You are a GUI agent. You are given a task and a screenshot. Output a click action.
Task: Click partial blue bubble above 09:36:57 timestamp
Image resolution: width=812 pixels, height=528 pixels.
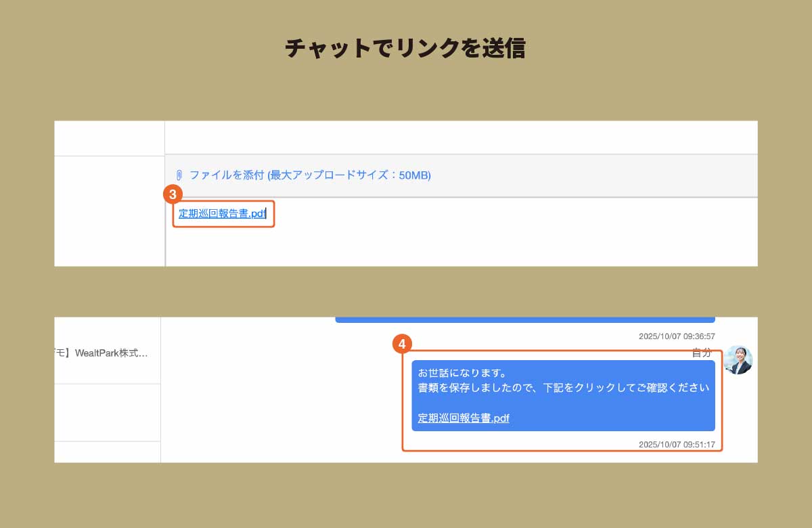pos(525,320)
